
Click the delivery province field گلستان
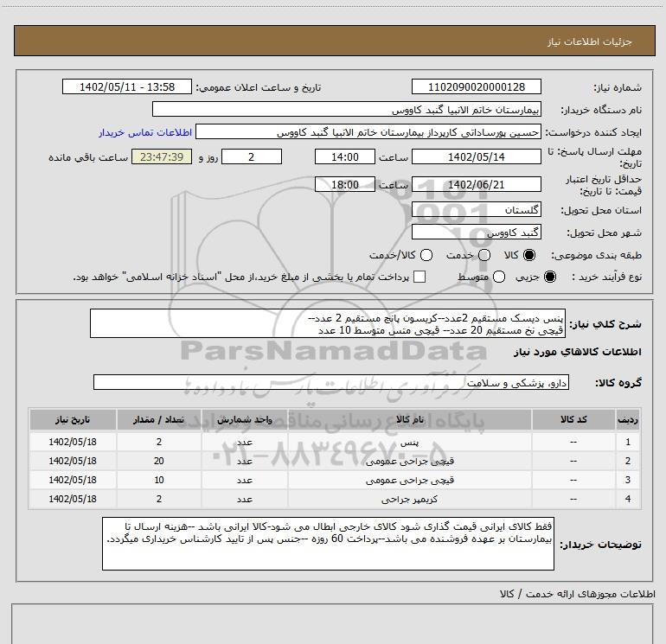pos(476,209)
